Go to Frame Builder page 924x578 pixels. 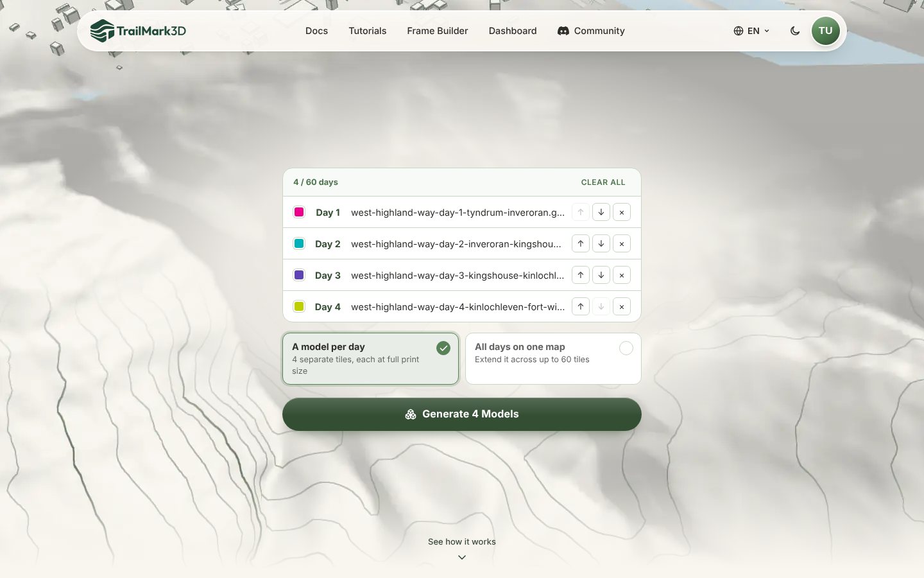coord(438,31)
